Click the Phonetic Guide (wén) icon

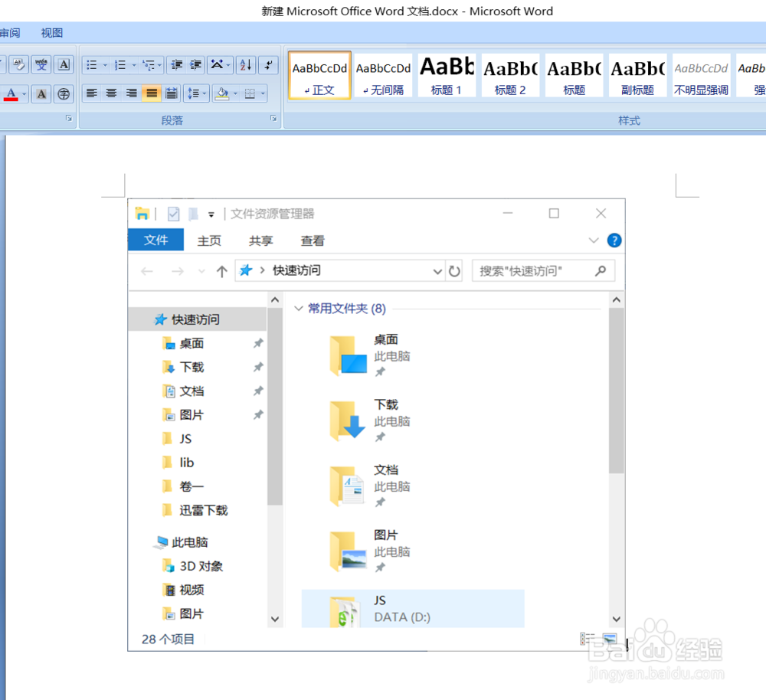(41, 64)
